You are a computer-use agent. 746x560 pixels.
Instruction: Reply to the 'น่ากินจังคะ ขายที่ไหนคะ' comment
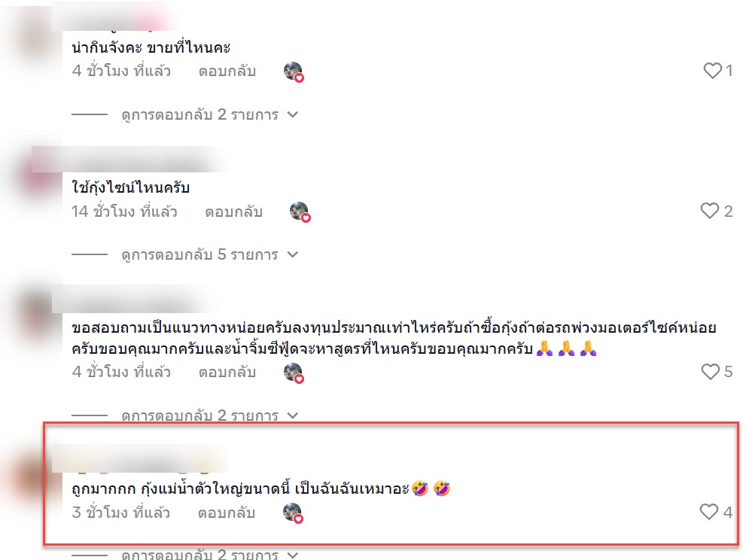[227, 71]
